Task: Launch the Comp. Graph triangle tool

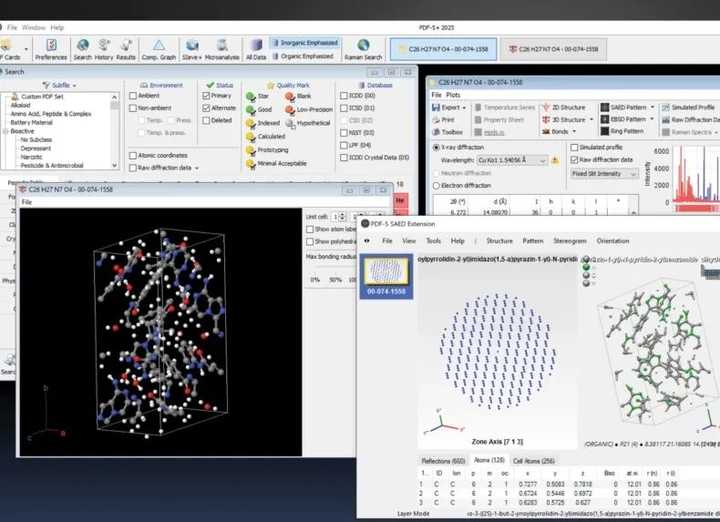Action: (159, 50)
